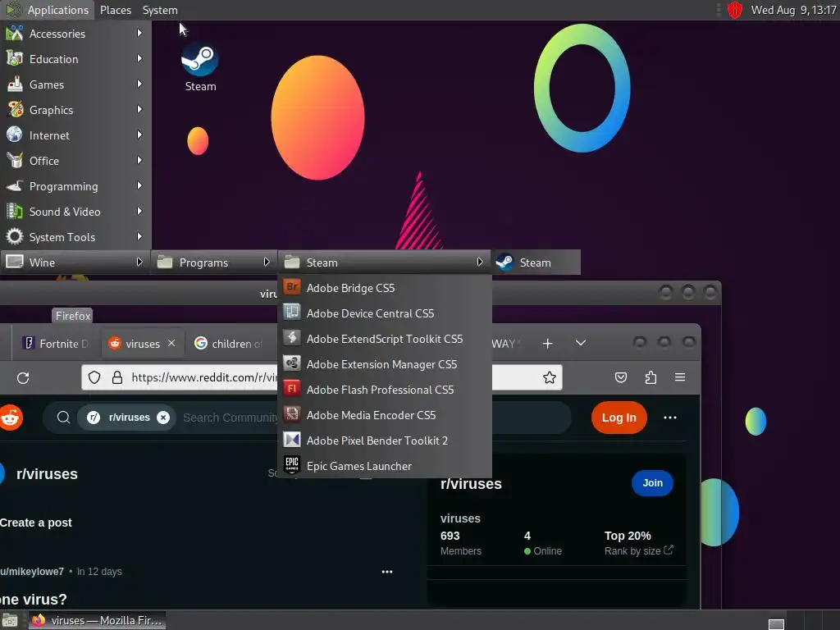Screen dimensions: 840x630
Task: Expand the Wine submenu arrow
Action: (x=139, y=262)
